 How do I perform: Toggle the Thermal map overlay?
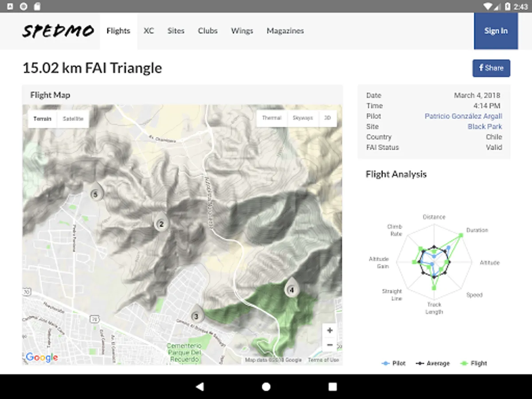[272, 118]
